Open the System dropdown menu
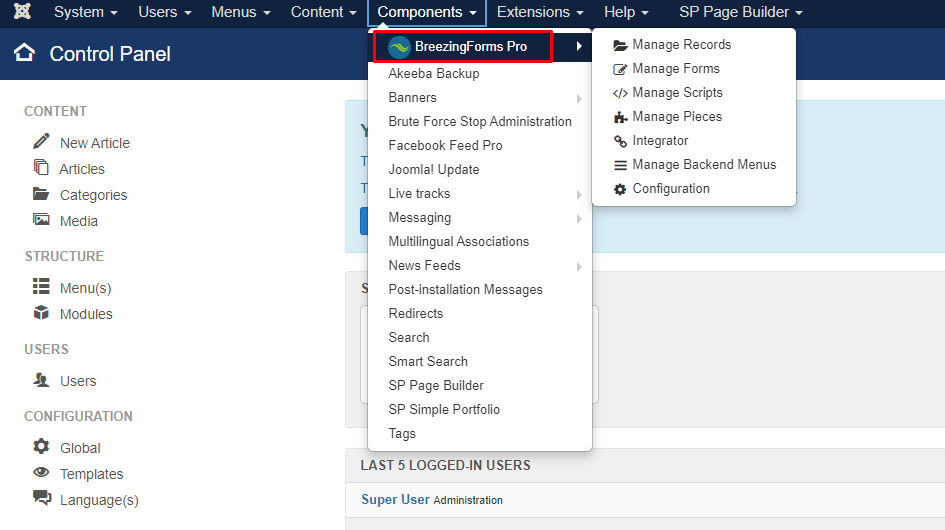Viewport: 945px width, 530px height. [x=86, y=12]
